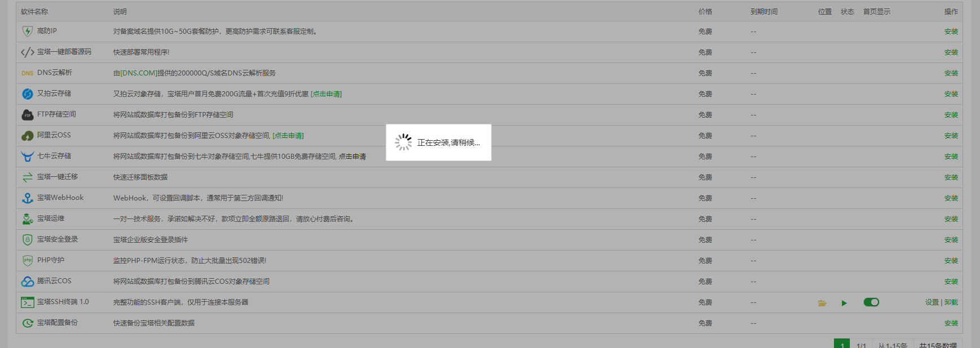Click the 腾讯云COS cloud icon

(27, 282)
